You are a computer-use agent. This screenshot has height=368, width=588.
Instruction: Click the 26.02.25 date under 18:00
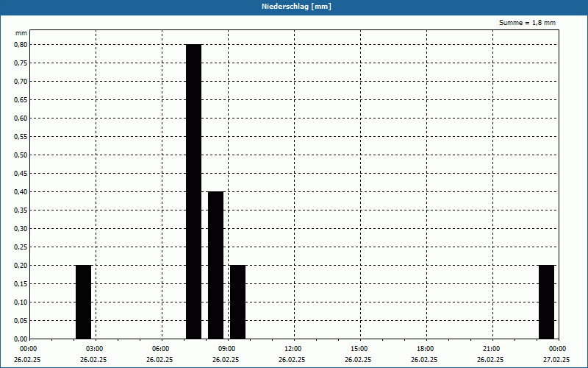click(424, 360)
